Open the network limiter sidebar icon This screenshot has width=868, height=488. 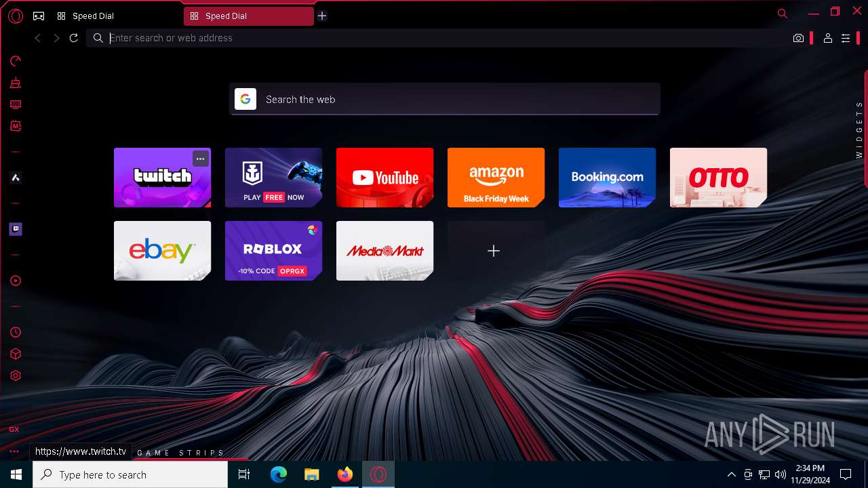16,104
